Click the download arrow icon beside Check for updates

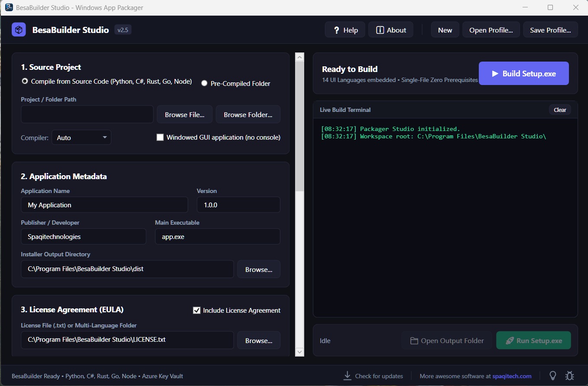pyautogui.click(x=347, y=376)
